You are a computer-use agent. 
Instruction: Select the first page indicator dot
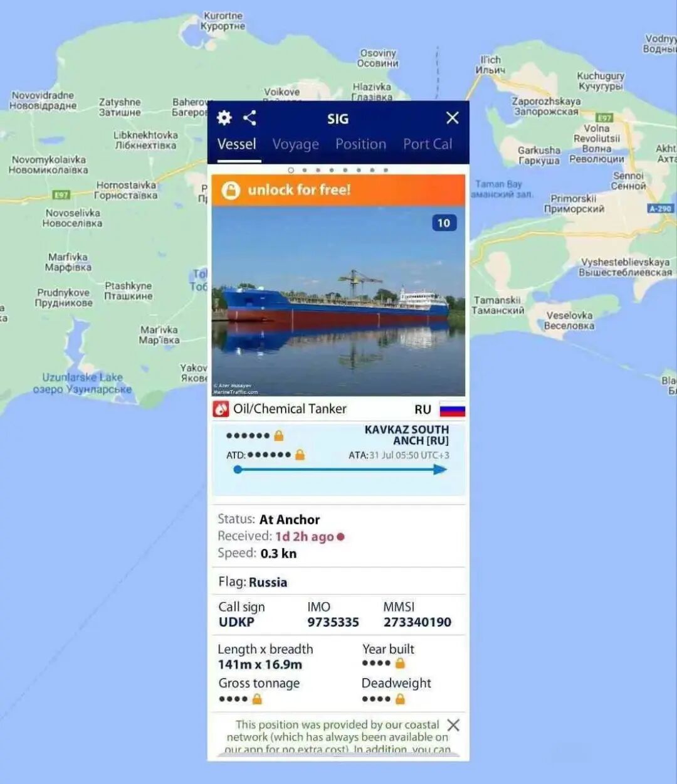pos(291,170)
